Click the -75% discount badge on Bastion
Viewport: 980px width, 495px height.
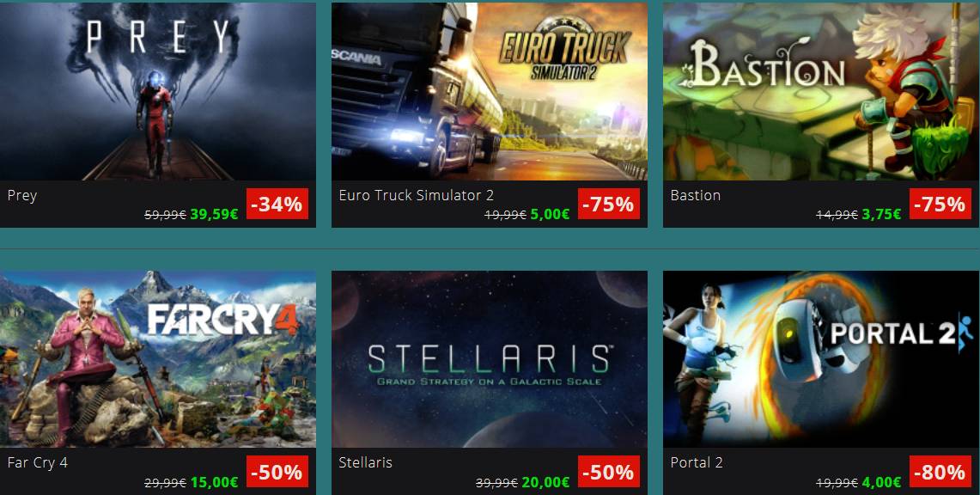tap(940, 204)
